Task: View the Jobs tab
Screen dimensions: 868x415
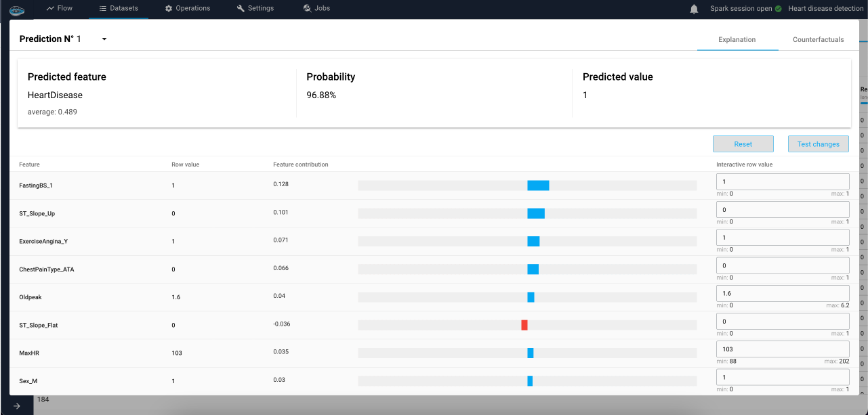Action: pyautogui.click(x=316, y=8)
